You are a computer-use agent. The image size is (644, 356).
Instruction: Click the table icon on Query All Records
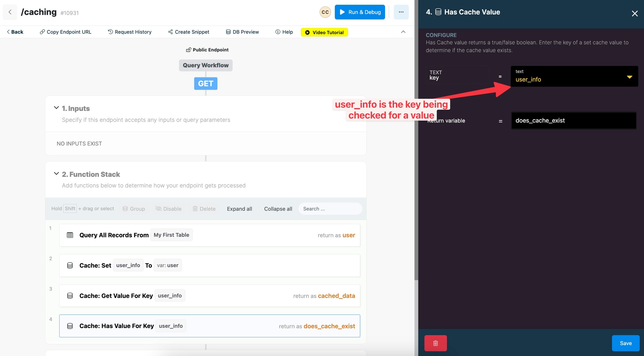coord(70,235)
